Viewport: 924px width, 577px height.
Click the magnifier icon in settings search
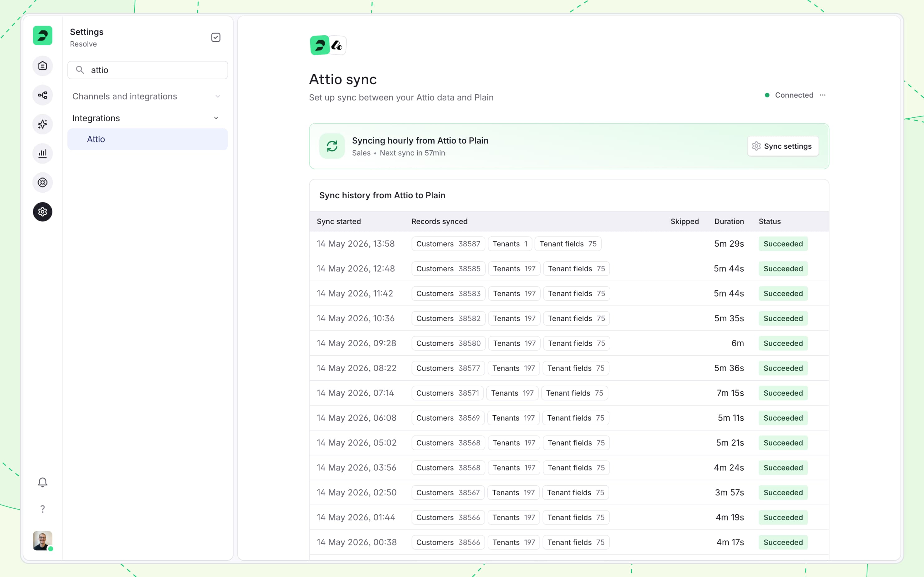pos(80,70)
